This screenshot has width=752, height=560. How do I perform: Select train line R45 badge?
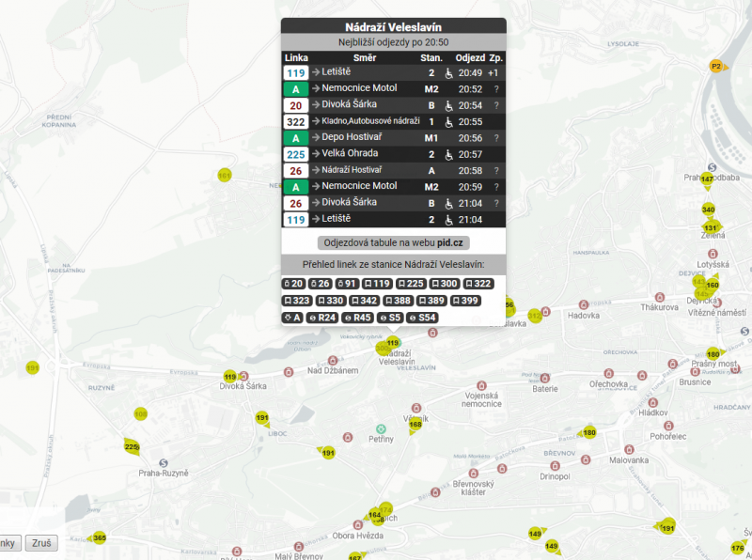click(358, 318)
